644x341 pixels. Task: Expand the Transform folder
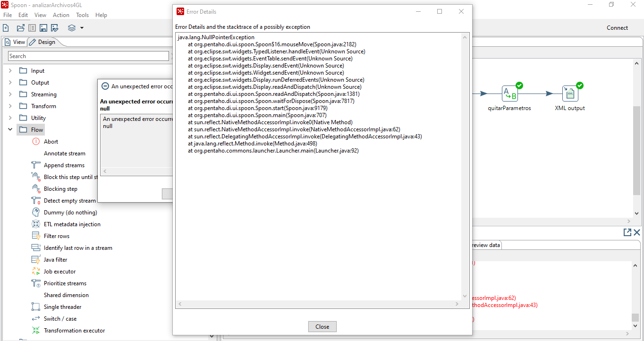[x=10, y=106]
